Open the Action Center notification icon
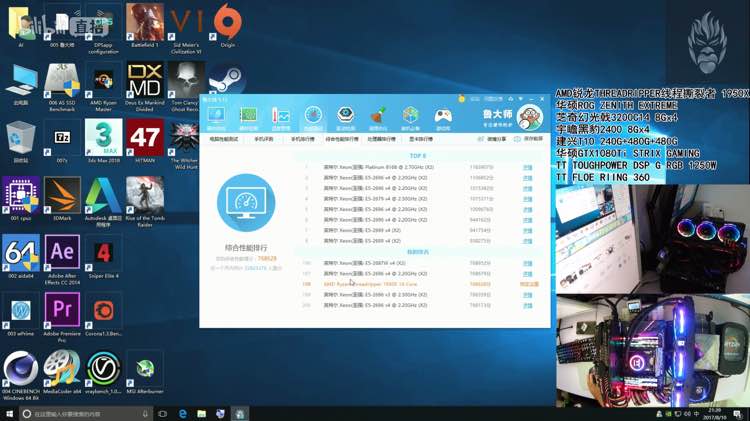This screenshot has height=421, width=750. tap(738, 414)
